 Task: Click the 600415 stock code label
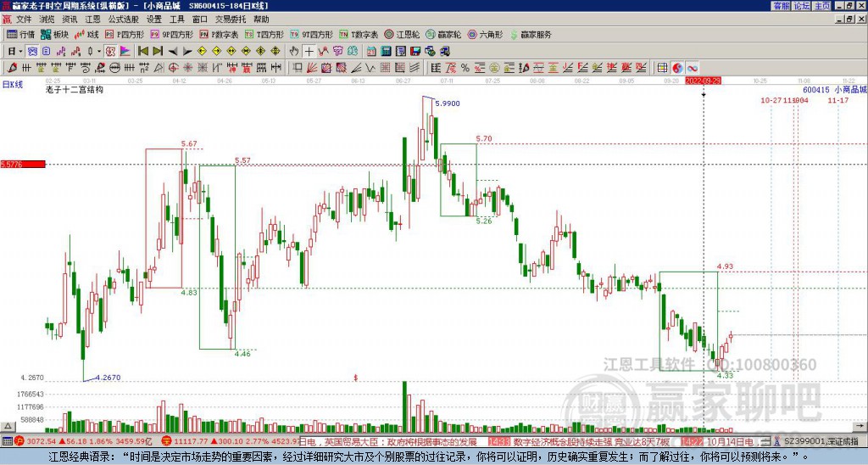pyautogui.click(x=816, y=90)
